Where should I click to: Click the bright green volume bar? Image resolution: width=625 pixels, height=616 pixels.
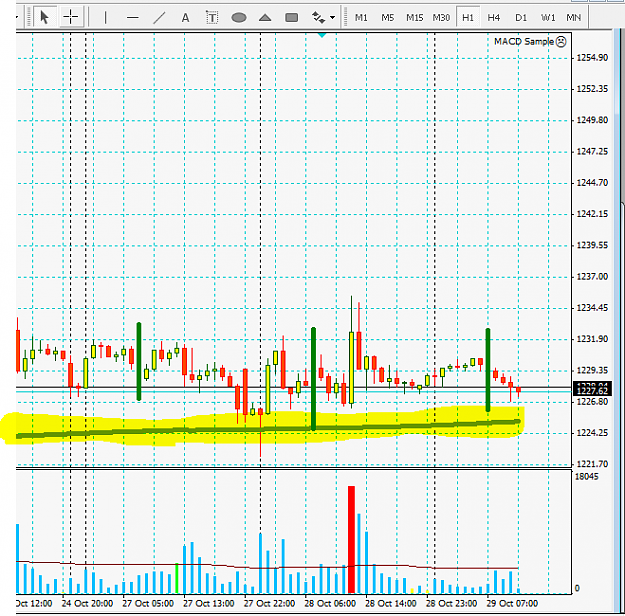[177, 579]
